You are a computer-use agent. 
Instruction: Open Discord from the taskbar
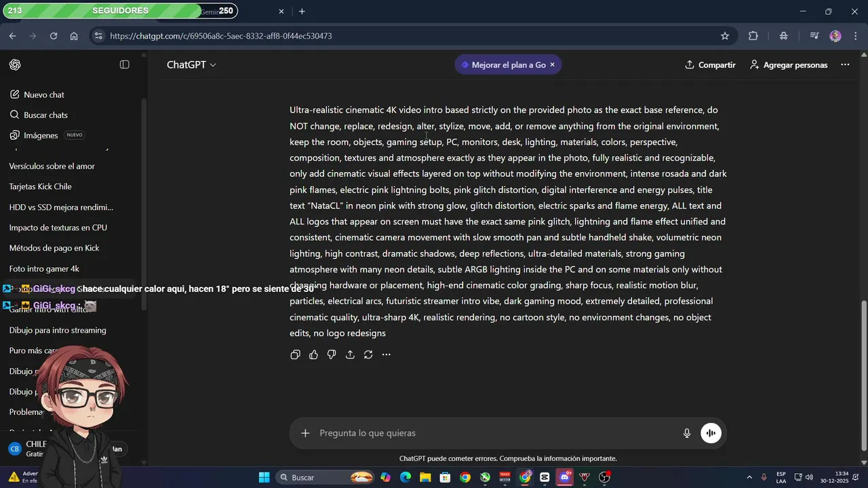(564, 477)
